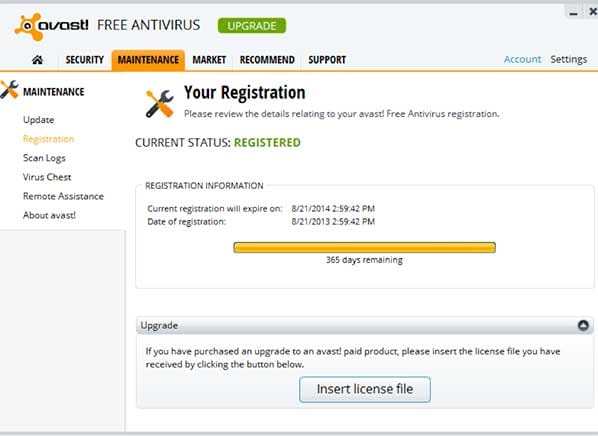Click the avast! logo
Viewport: 598px width, 436px height.
click(51, 26)
